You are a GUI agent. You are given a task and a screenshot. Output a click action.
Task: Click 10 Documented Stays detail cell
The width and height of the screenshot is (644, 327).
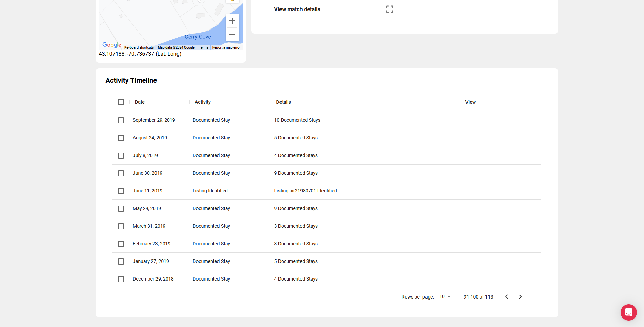tap(297, 120)
